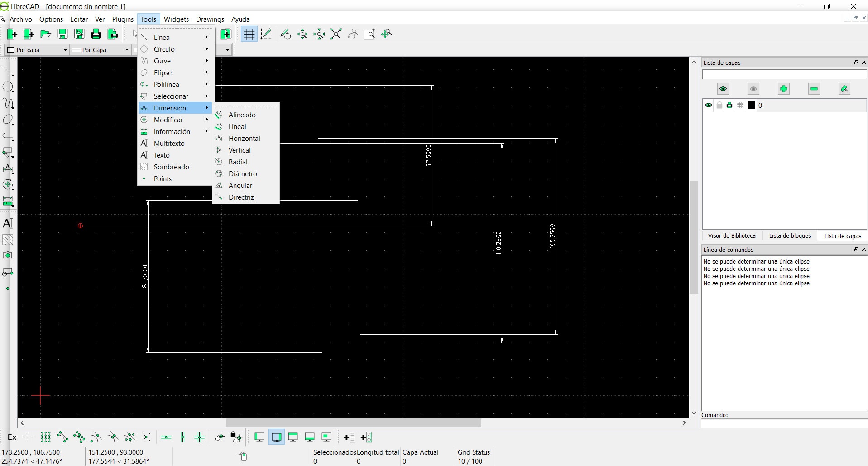Screen dimensions: 868x466
Task: Click black color swatch of layer 0
Action: tap(751, 106)
